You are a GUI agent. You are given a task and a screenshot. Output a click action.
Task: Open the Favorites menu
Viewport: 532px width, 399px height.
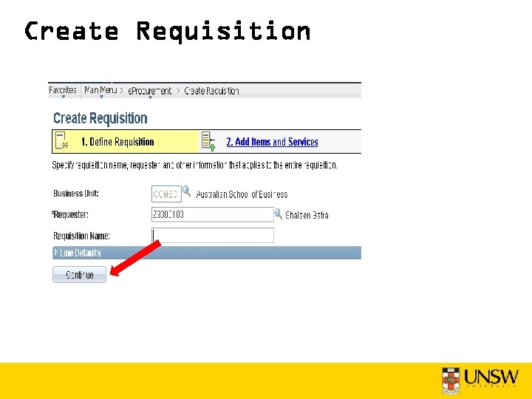[x=63, y=90]
